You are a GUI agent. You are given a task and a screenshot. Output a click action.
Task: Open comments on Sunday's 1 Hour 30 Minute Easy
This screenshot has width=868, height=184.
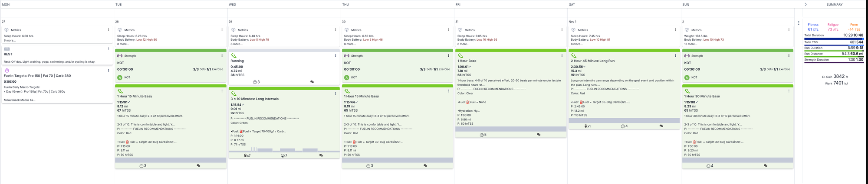coord(765,166)
